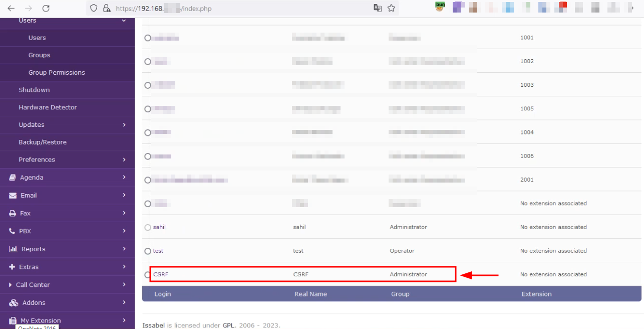Click the Login column header

163,294
